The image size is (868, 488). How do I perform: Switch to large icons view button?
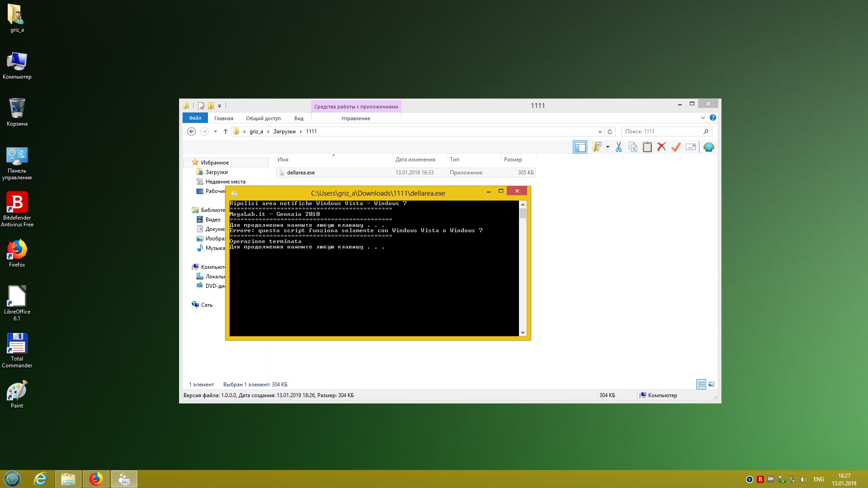(711, 384)
